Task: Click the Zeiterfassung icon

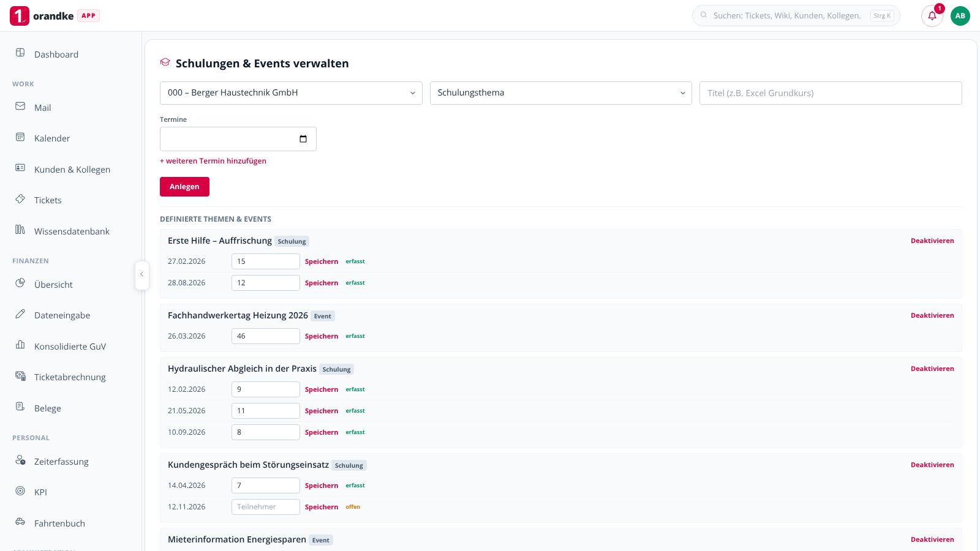Action: pyautogui.click(x=20, y=460)
